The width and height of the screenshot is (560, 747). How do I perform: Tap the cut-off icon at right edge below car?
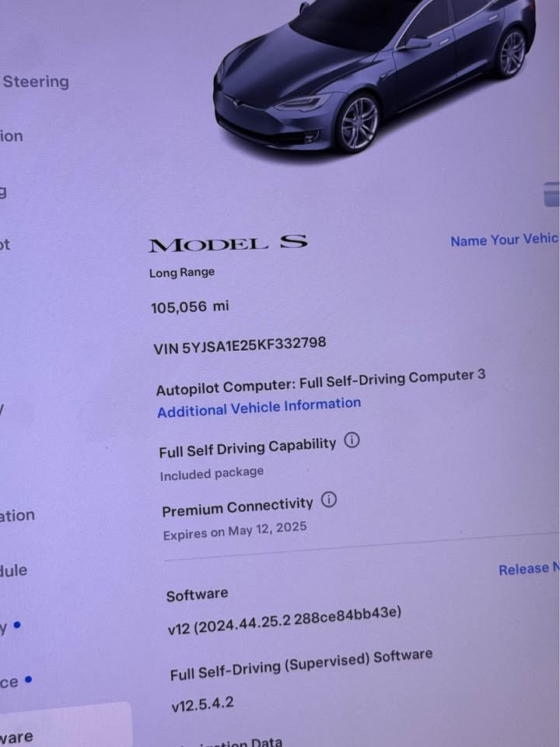[x=552, y=195]
